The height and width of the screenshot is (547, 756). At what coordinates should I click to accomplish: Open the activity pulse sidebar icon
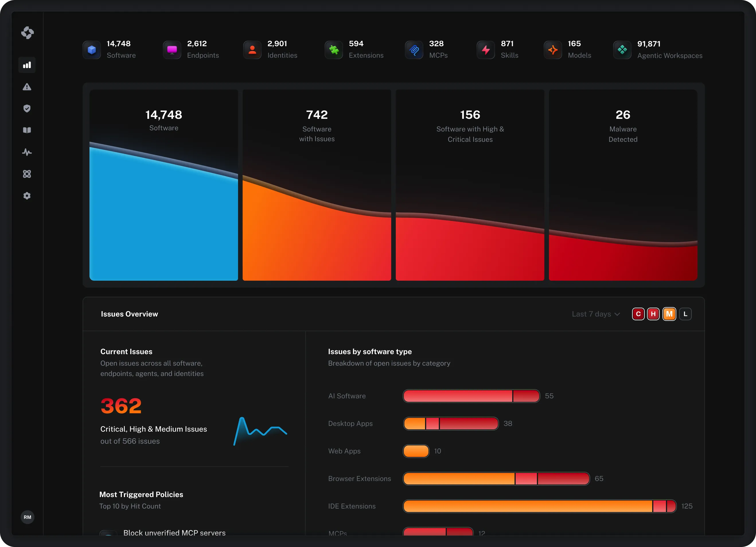pyautogui.click(x=27, y=152)
